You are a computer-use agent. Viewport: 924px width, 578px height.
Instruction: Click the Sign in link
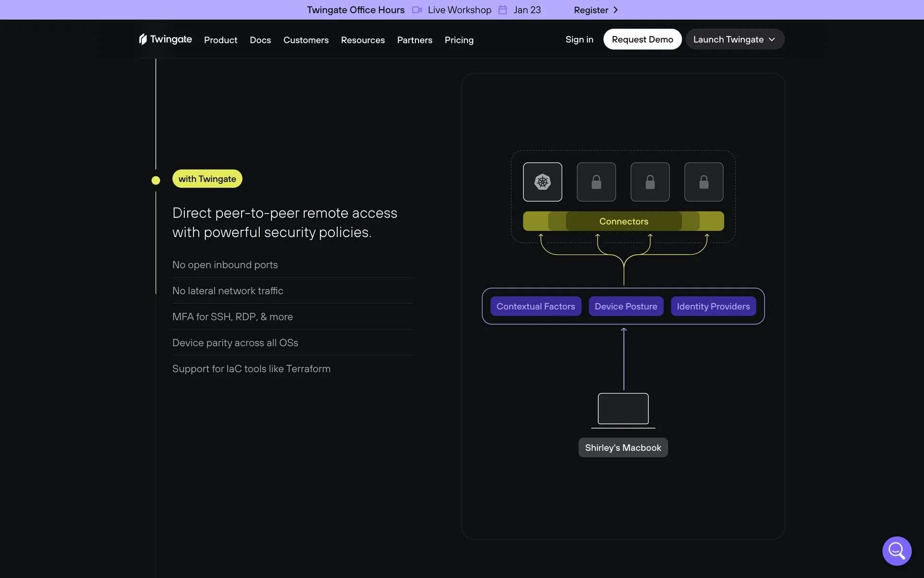(579, 39)
